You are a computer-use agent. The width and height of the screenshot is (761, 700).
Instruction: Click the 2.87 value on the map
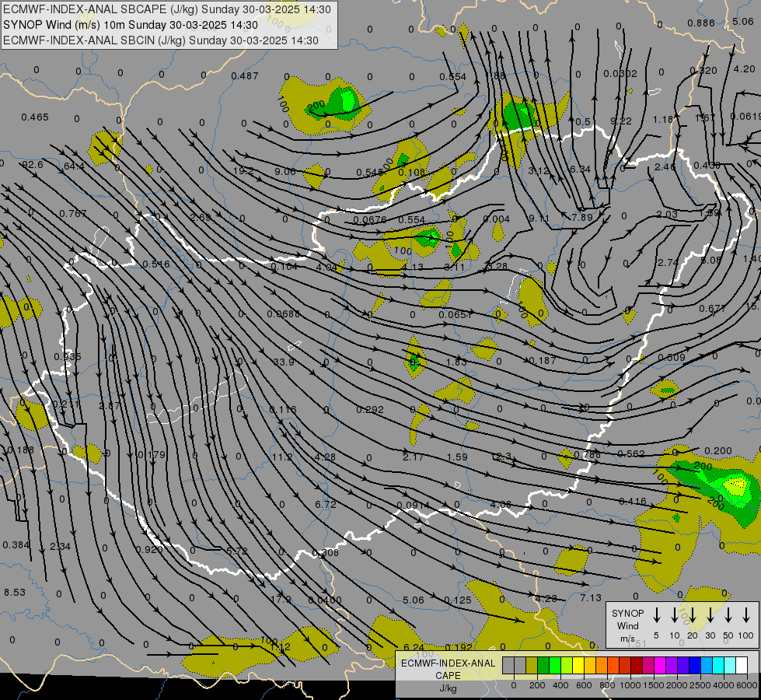(x=109, y=404)
